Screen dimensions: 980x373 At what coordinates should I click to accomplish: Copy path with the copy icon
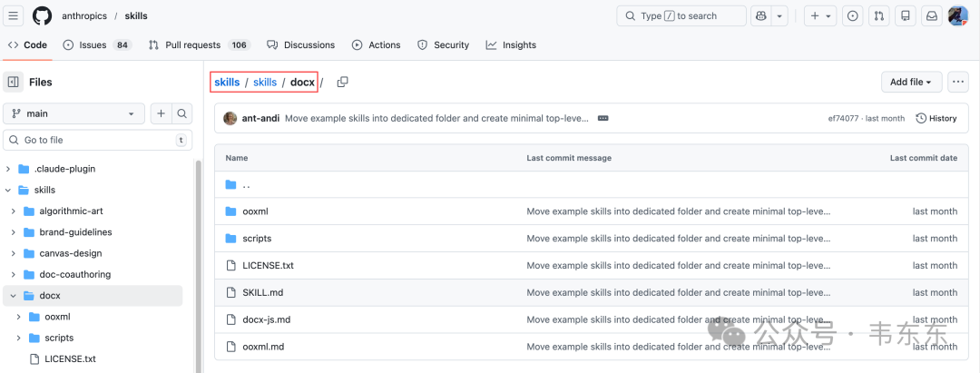342,82
